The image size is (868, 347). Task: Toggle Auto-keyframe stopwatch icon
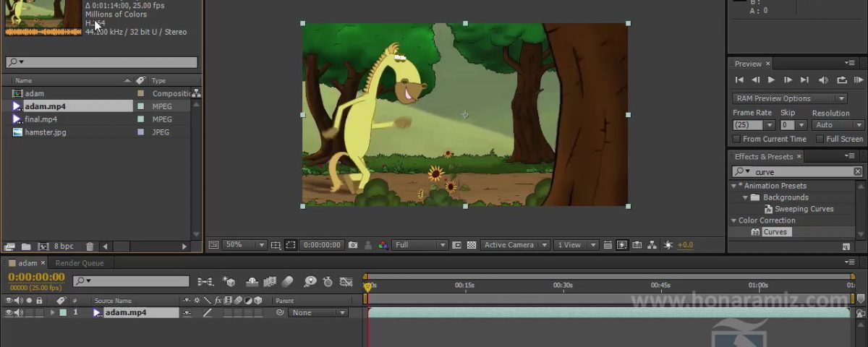point(328,282)
